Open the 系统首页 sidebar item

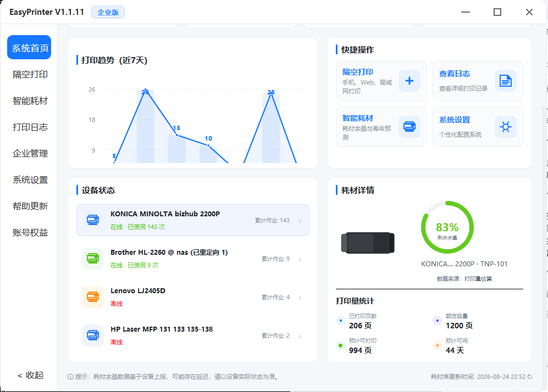pos(29,47)
